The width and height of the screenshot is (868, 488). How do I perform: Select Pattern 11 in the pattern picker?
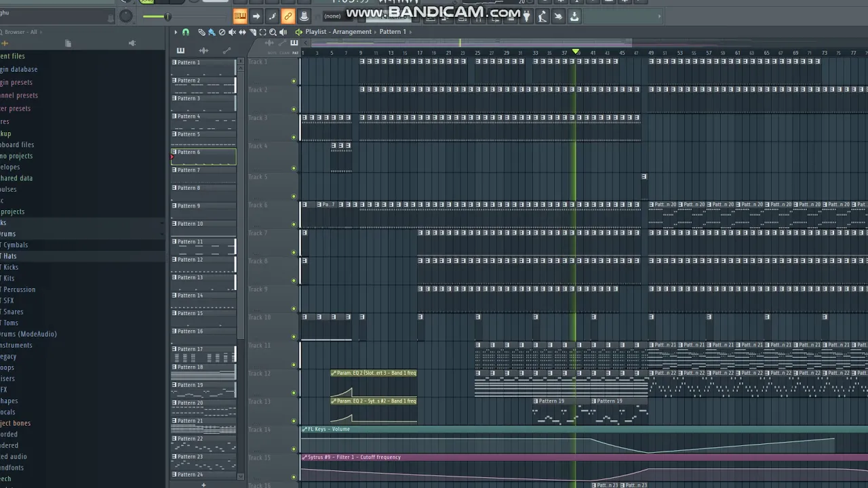(x=203, y=247)
